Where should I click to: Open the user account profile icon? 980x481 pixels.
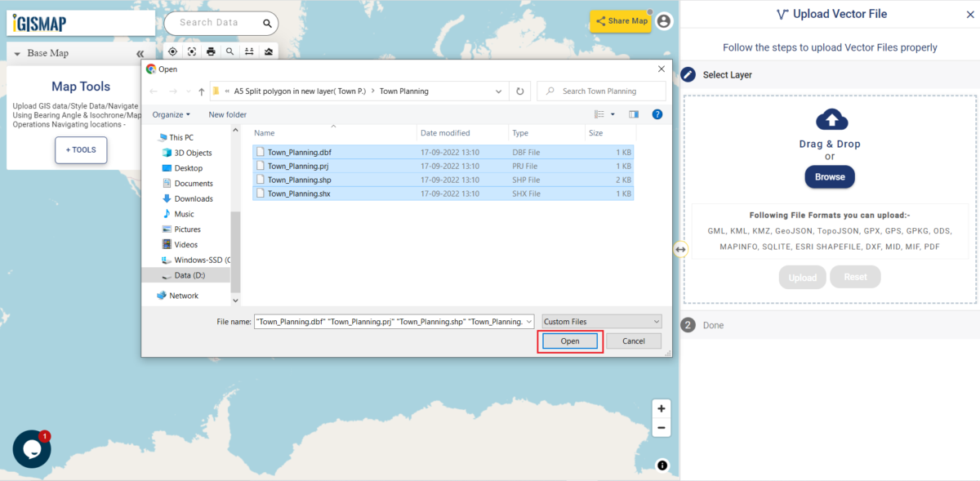pyautogui.click(x=664, y=21)
